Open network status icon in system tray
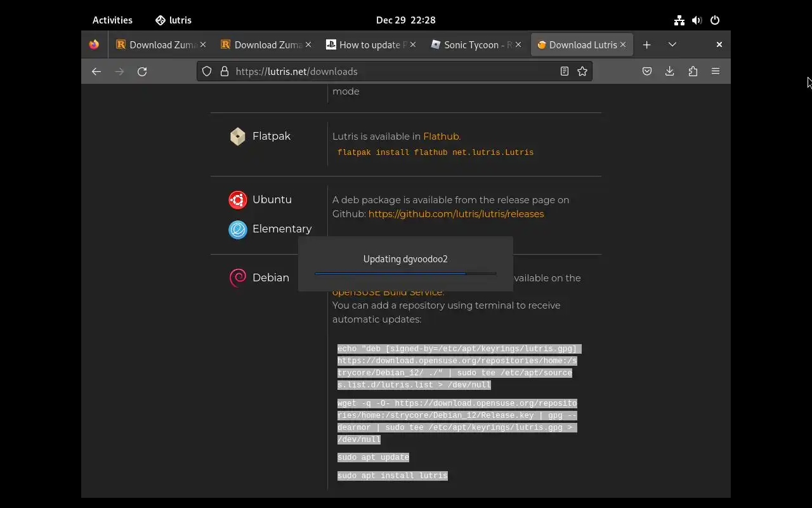Viewport: 812px width, 508px height. pyautogui.click(x=679, y=20)
